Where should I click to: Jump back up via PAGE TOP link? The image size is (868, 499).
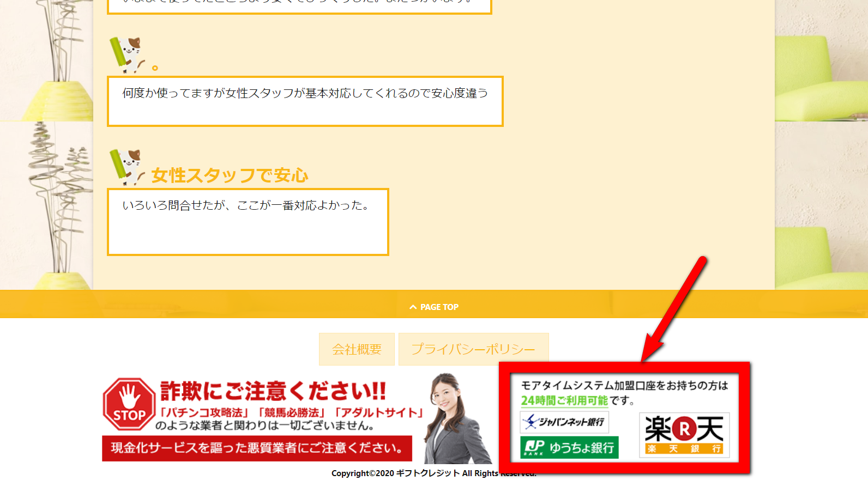tap(439, 307)
